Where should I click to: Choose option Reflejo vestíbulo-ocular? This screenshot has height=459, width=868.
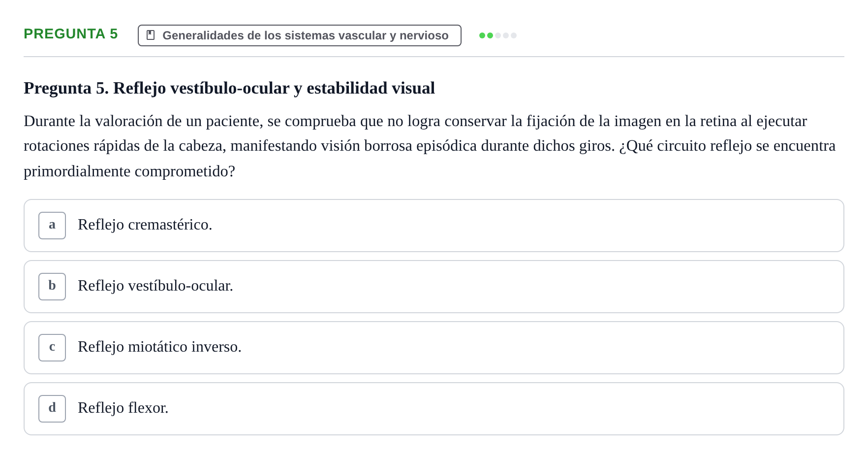click(434, 287)
